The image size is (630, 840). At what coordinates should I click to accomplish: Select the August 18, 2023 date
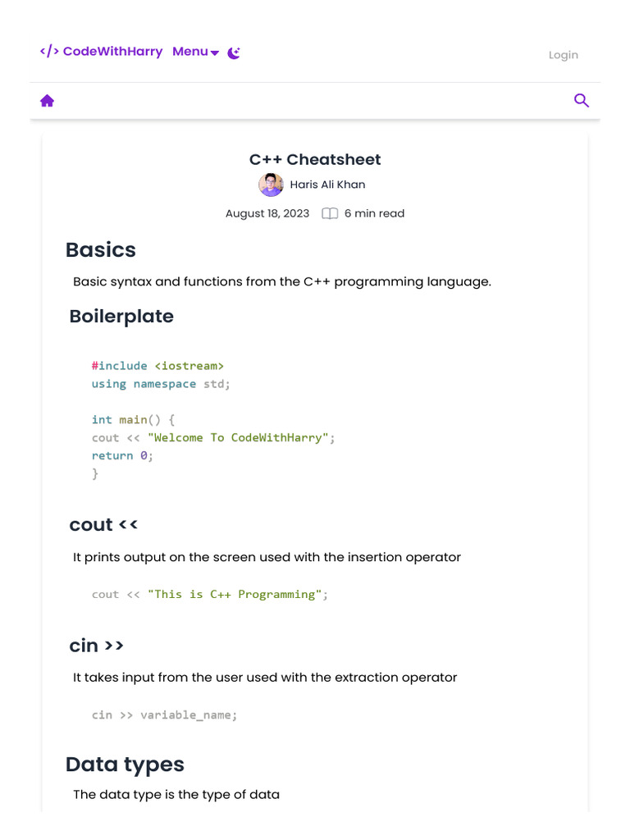pyautogui.click(x=267, y=213)
